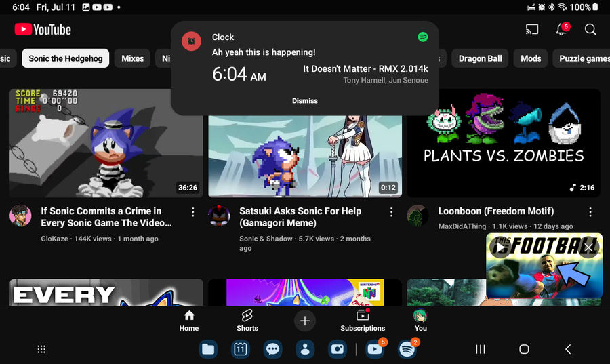The width and height of the screenshot is (610, 364).
Task: Tap the Clock alarm icon in notification
Action: click(x=191, y=41)
